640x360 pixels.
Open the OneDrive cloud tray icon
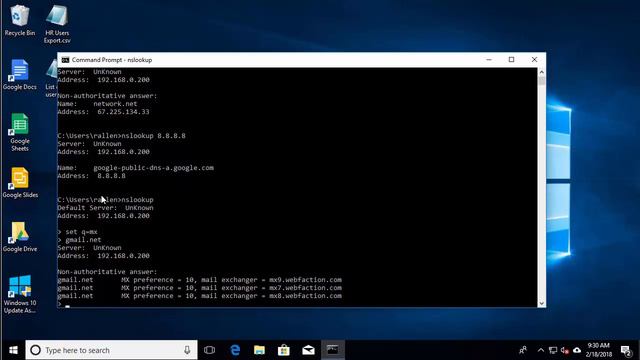(577, 350)
